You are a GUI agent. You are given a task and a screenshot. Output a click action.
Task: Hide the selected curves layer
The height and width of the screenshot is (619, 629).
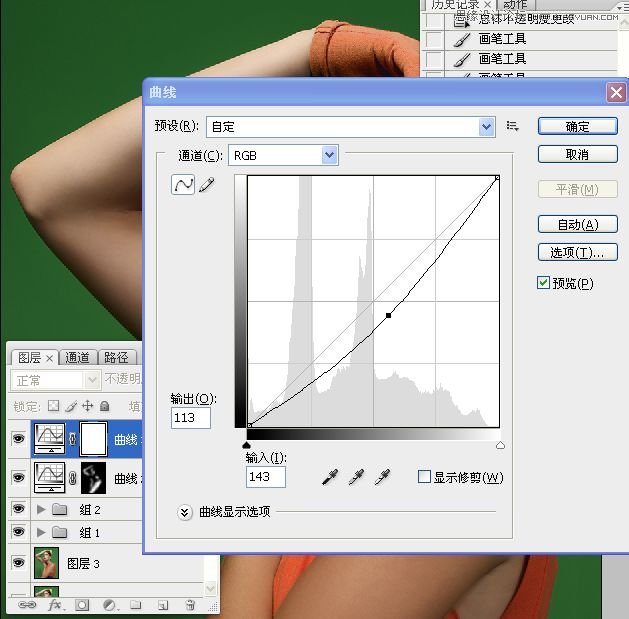click(x=18, y=438)
